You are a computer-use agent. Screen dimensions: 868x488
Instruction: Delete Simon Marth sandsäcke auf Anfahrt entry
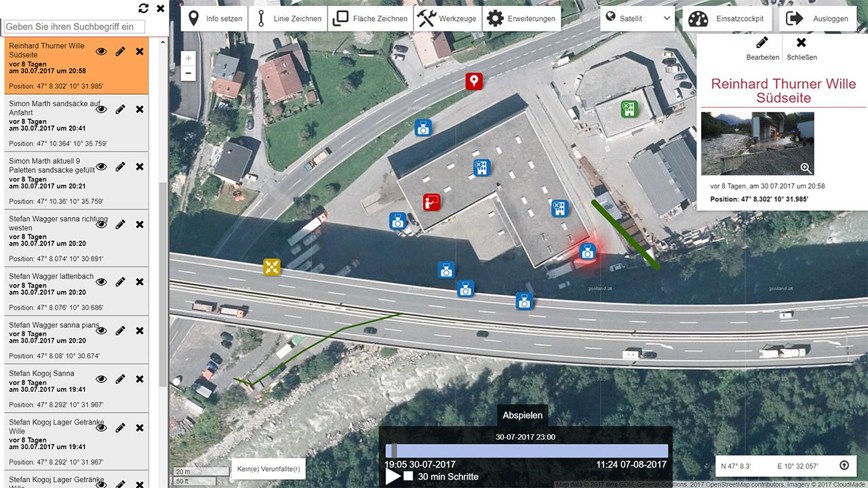pos(140,109)
